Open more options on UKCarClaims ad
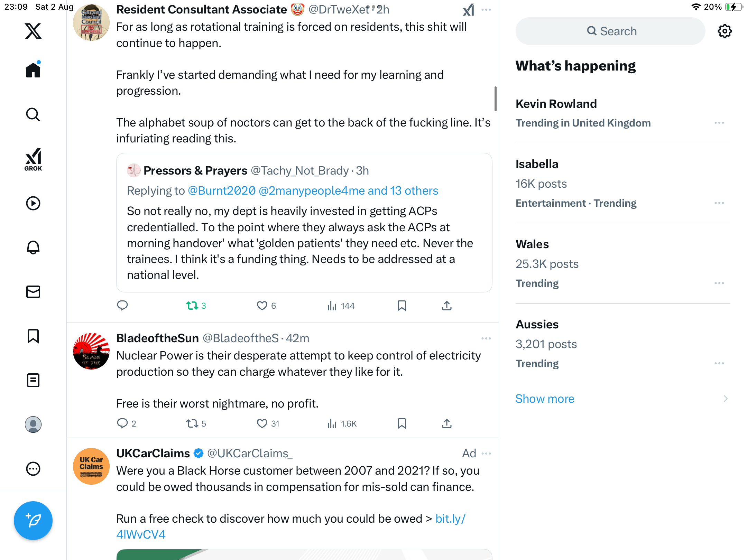 [x=486, y=454]
